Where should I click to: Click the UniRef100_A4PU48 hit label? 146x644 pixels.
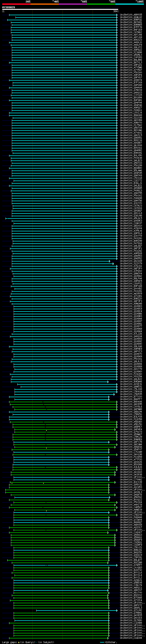131,85
